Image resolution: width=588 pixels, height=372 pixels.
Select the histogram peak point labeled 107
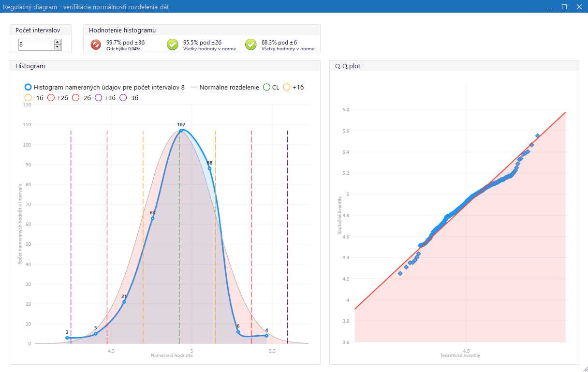[x=181, y=131]
